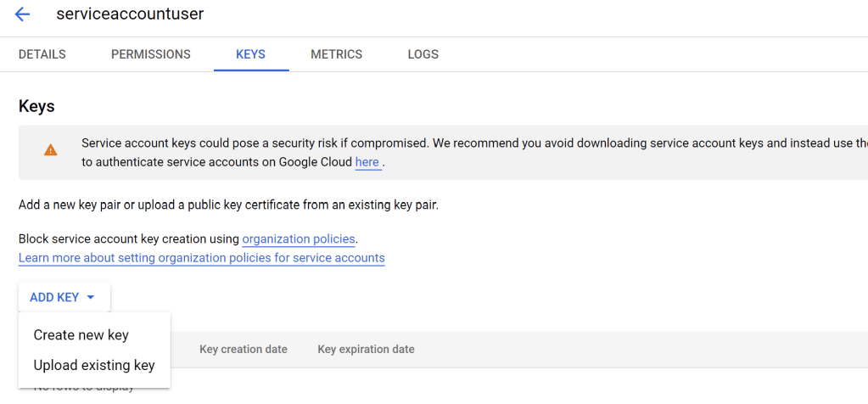Click the 'Add a new key pair' description text
The image size is (868, 404).
(x=228, y=205)
